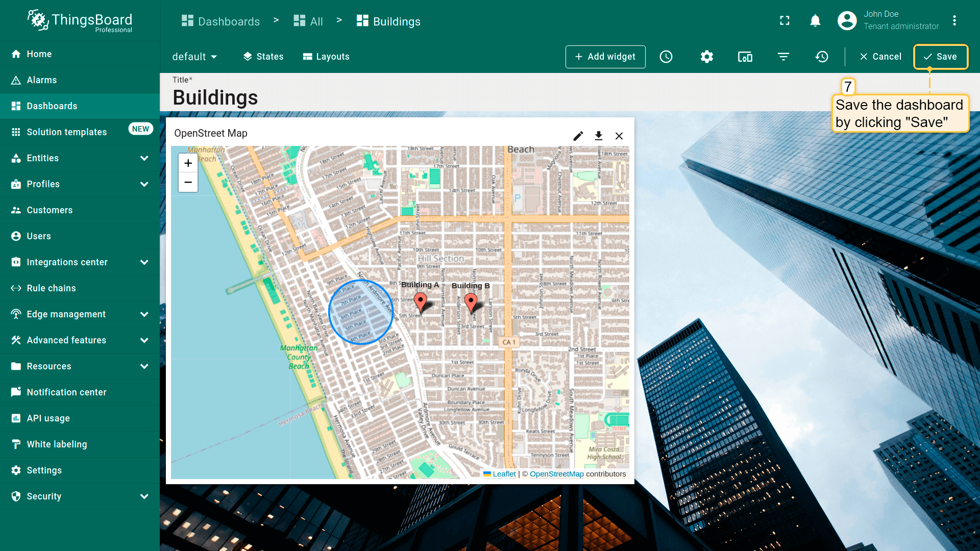980x551 pixels.
Task: Open dashboard settings gear icon
Action: 706,57
